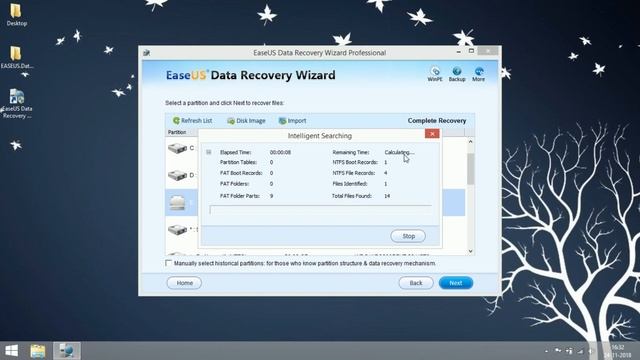
Task: Click NTFS File Records label
Action: (x=354, y=173)
